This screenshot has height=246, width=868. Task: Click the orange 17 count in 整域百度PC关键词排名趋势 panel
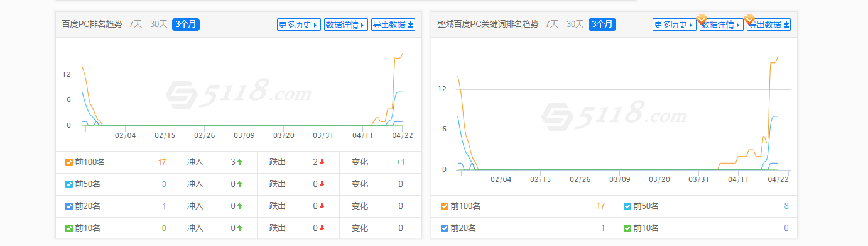tap(600, 206)
